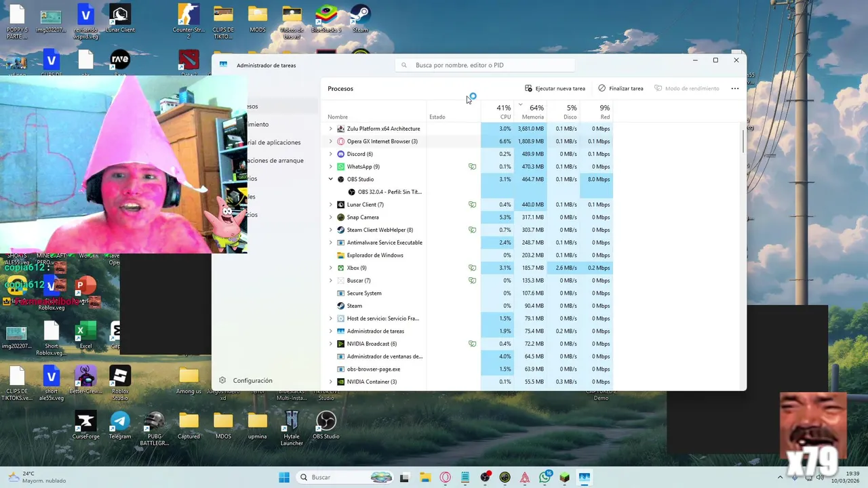Sort processes by Memoria column
The height and width of the screenshot is (488, 868).
click(530, 112)
